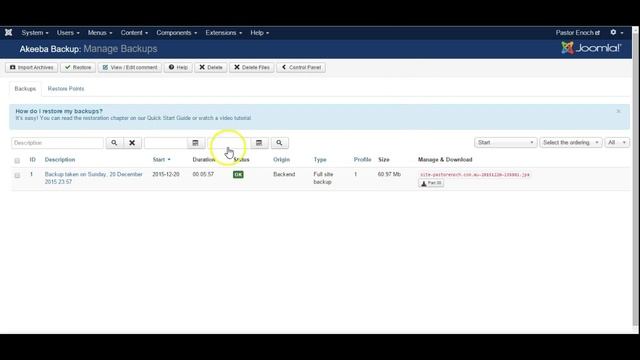
Task: Open backup taken on Sunday 20 December link
Action: [93, 178]
